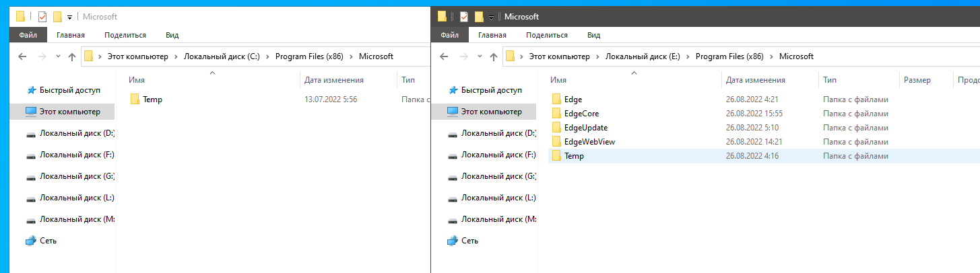The height and width of the screenshot is (273, 980).
Task: Click New folder icon in right window title bar
Action: coord(479,17)
